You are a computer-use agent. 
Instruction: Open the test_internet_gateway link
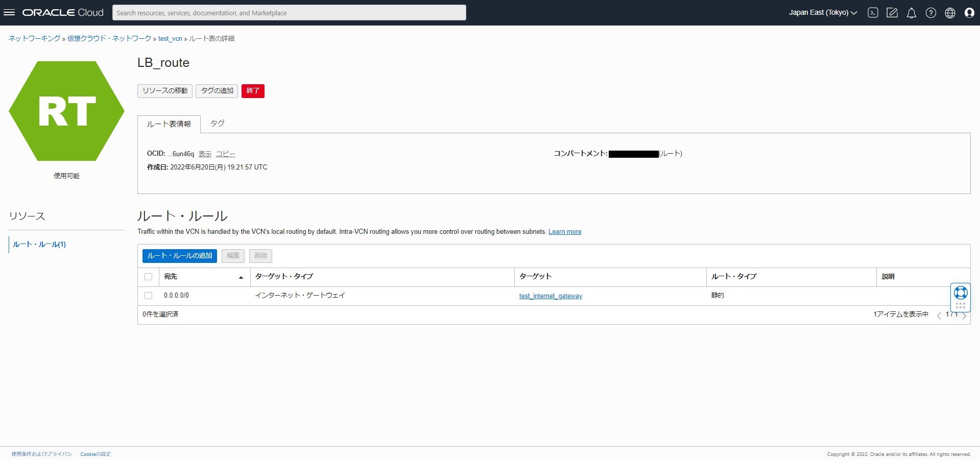coord(550,296)
